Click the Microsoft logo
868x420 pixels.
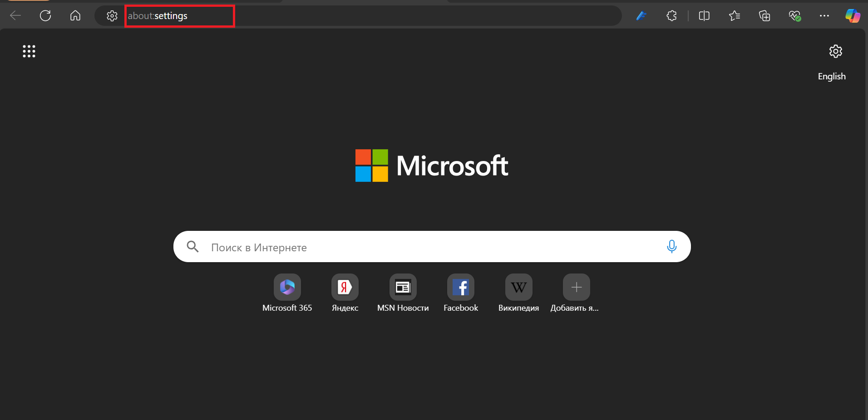click(x=432, y=166)
